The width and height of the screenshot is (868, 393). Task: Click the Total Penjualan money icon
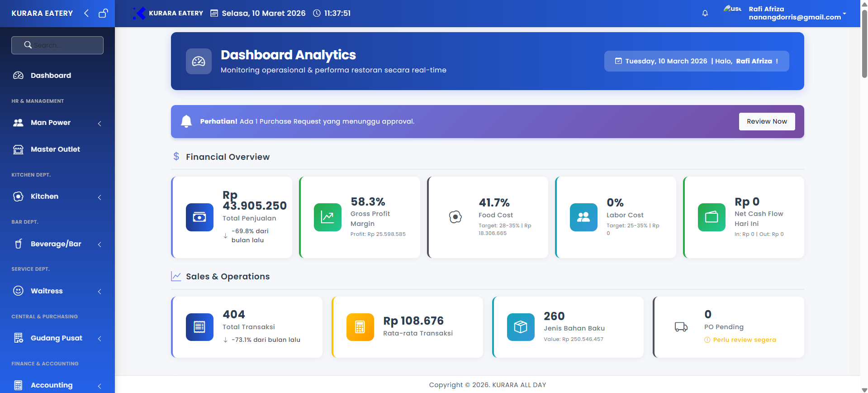[199, 217]
